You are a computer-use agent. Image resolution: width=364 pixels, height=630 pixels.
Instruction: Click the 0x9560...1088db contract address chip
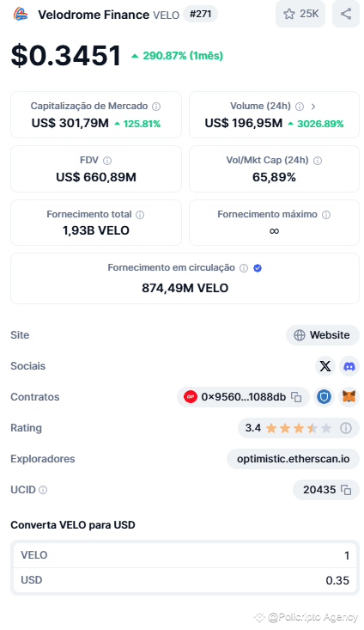(x=243, y=397)
